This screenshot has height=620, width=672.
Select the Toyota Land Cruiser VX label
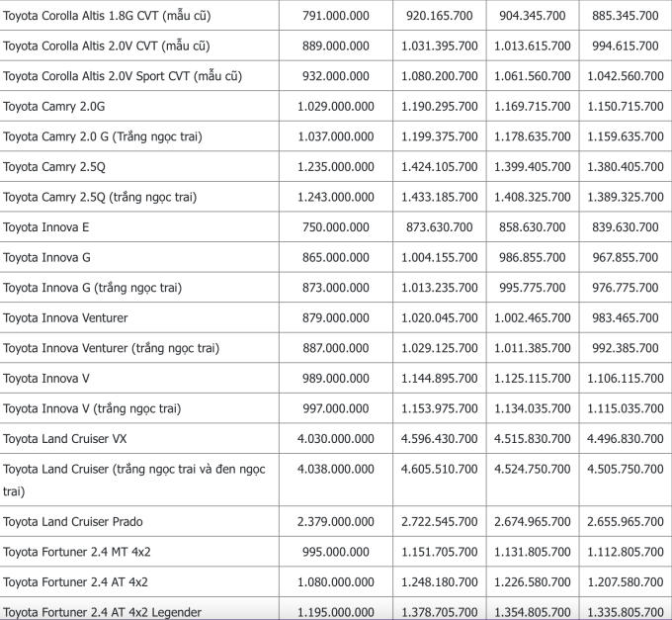tap(64, 438)
